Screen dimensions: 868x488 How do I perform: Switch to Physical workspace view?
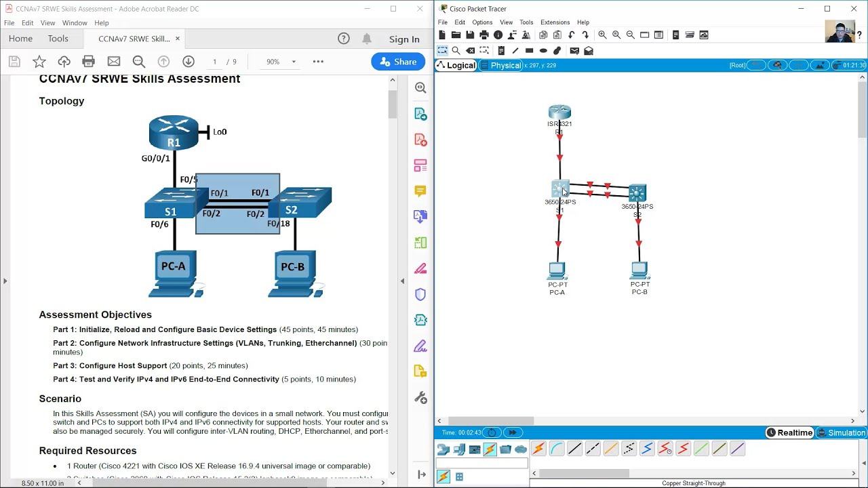500,65
